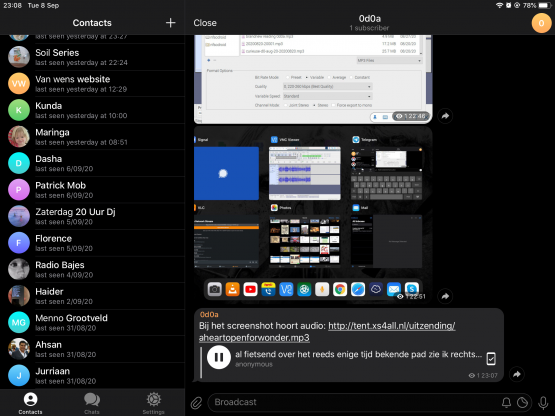Tap the battery status indicator
Screen dimensions: 555x416
point(545,5)
